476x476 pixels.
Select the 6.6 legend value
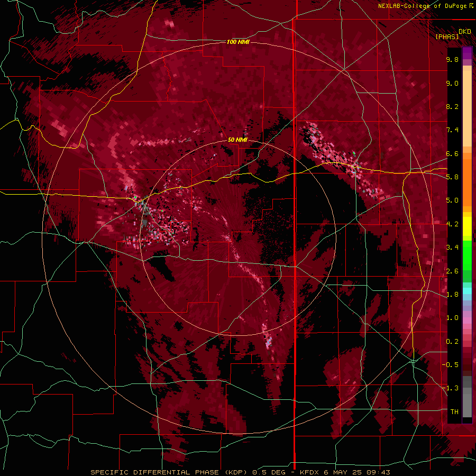[452, 153]
